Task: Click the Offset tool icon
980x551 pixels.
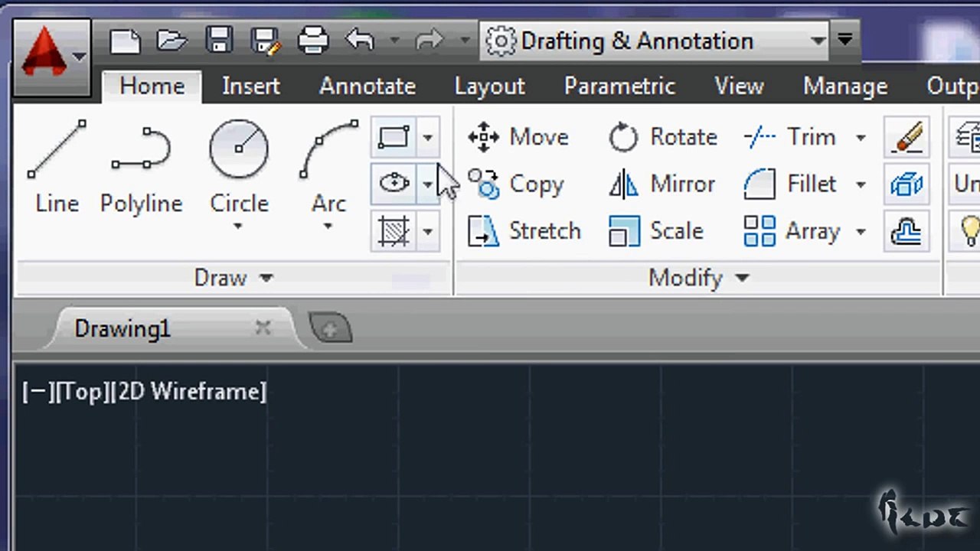Action: pyautogui.click(x=906, y=231)
